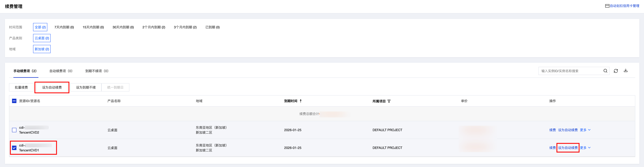This screenshot has width=644, height=167.
Task: Expand 更多 menu for TencentCVD2
Action: pyautogui.click(x=585, y=130)
